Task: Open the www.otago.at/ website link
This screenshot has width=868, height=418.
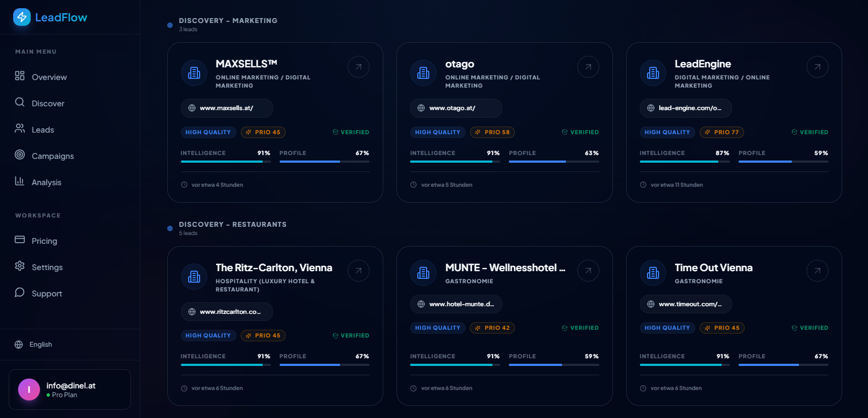Action: [x=452, y=108]
